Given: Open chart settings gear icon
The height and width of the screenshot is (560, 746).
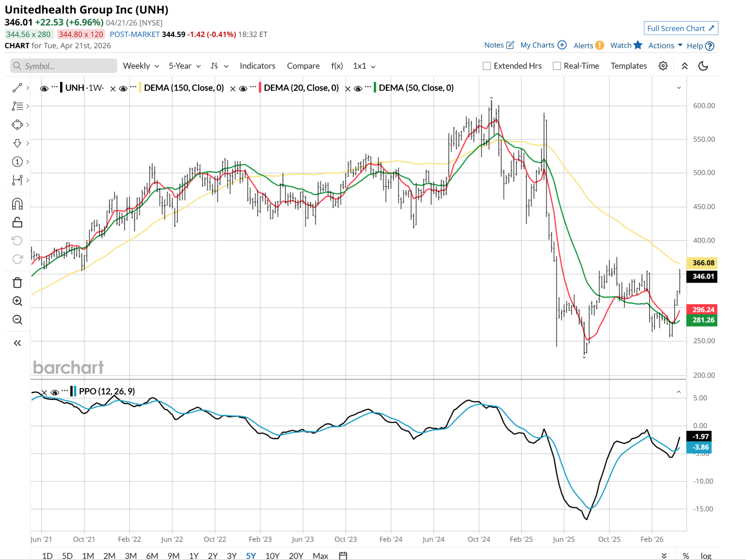Looking at the screenshot, I should (x=663, y=66).
